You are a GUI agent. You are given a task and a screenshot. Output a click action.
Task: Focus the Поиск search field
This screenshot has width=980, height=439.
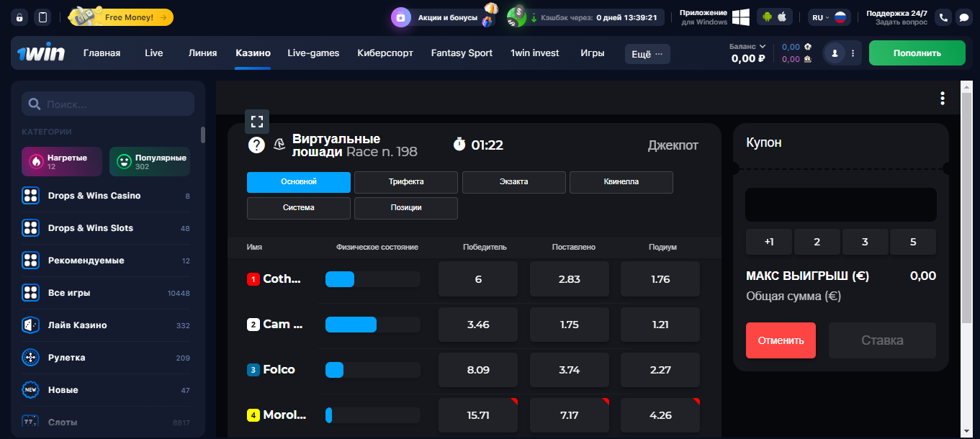pyautogui.click(x=108, y=104)
